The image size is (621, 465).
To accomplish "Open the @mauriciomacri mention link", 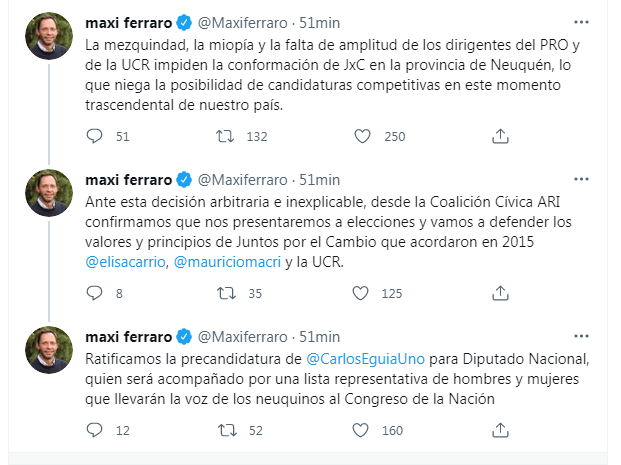I will pyautogui.click(x=227, y=262).
